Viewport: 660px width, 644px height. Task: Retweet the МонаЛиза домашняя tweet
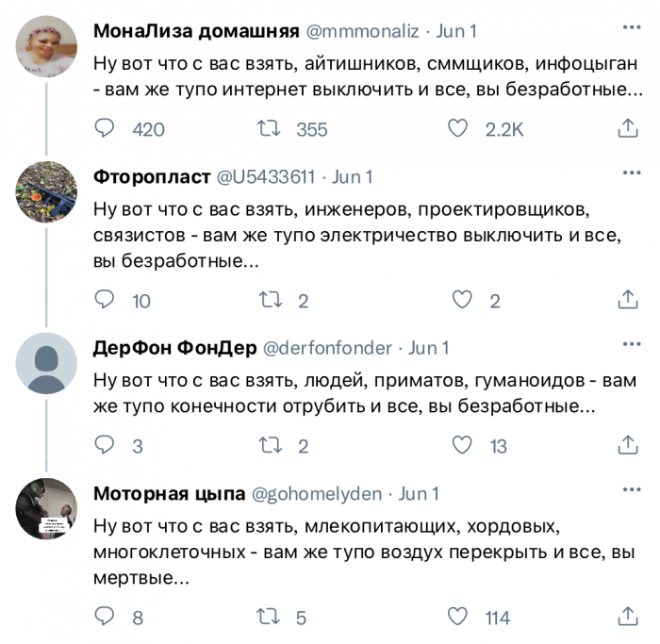pyautogui.click(x=269, y=128)
